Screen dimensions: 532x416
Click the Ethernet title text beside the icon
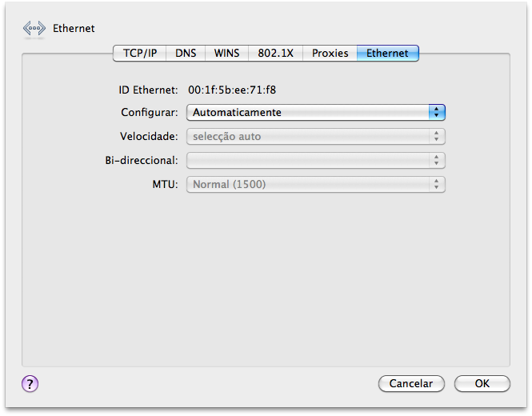[74, 29]
